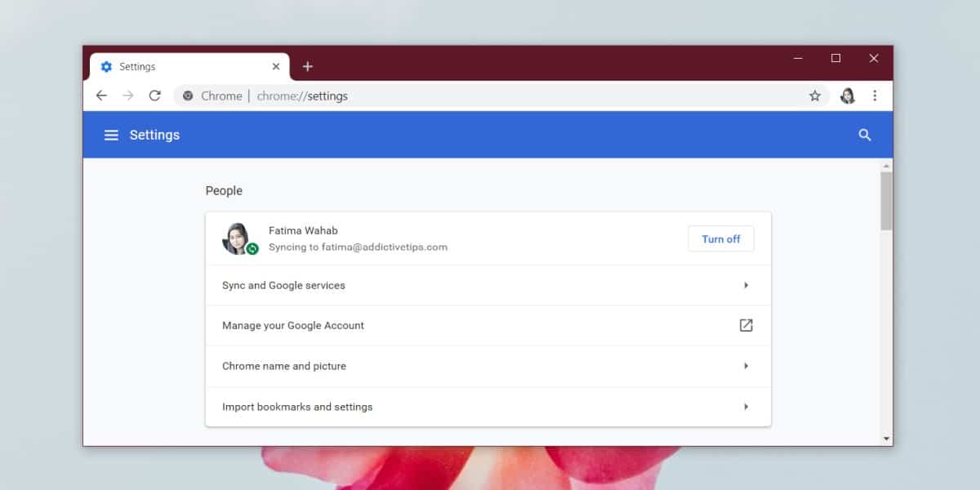Screen dimensions: 980x490
Task: Click the Settings title in the blue header
Action: (x=154, y=135)
